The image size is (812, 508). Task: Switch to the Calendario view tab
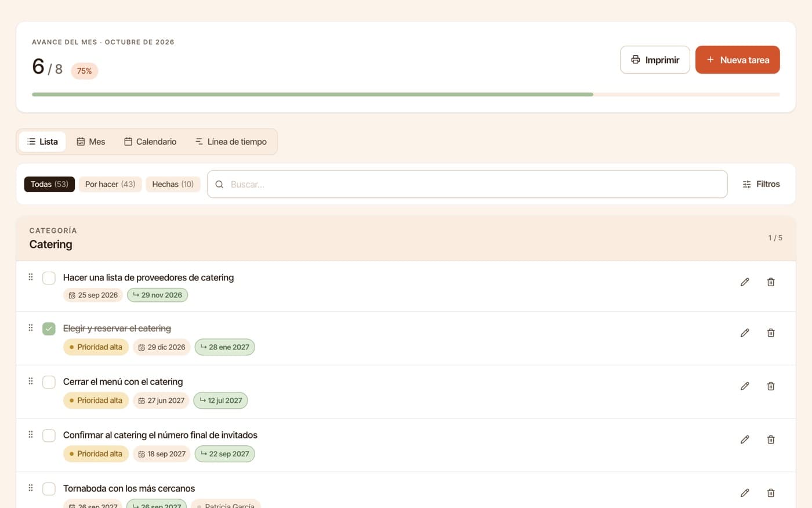[x=150, y=142]
